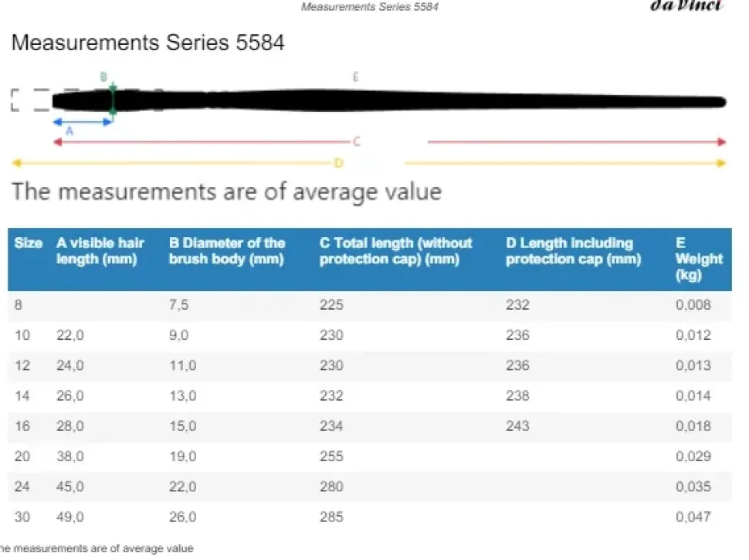Click D Length including protection cap header

pyautogui.click(x=573, y=251)
